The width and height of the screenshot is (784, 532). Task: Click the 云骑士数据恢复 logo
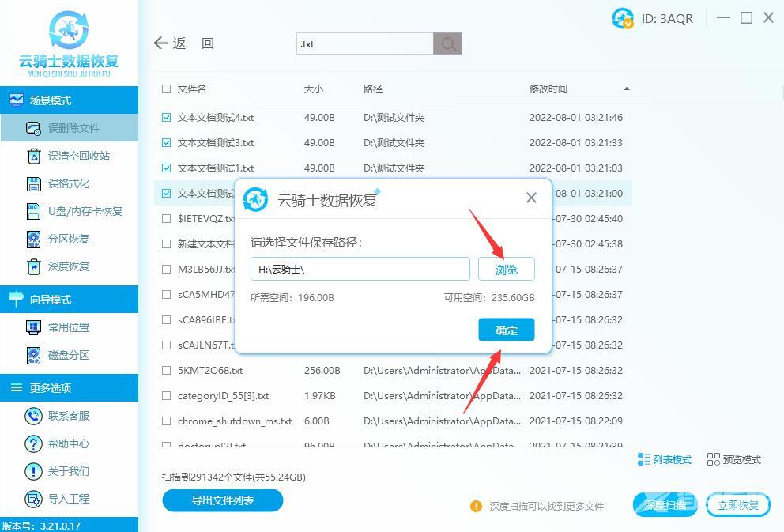click(x=69, y=44)
